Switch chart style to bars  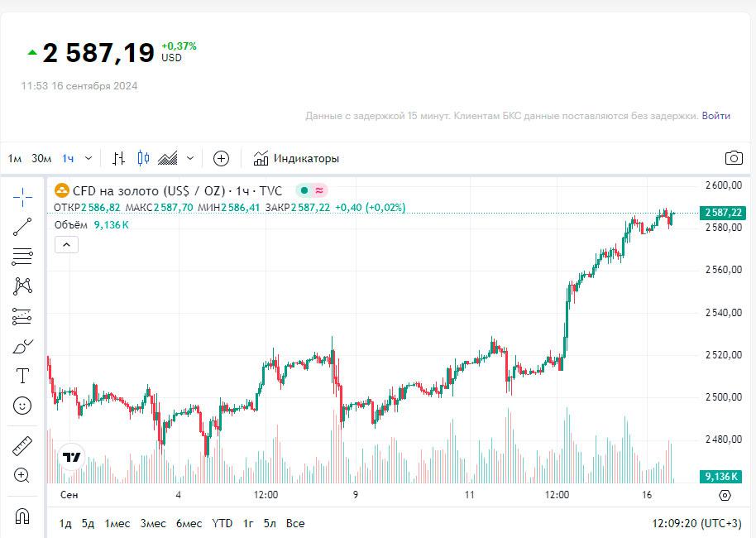119,158
